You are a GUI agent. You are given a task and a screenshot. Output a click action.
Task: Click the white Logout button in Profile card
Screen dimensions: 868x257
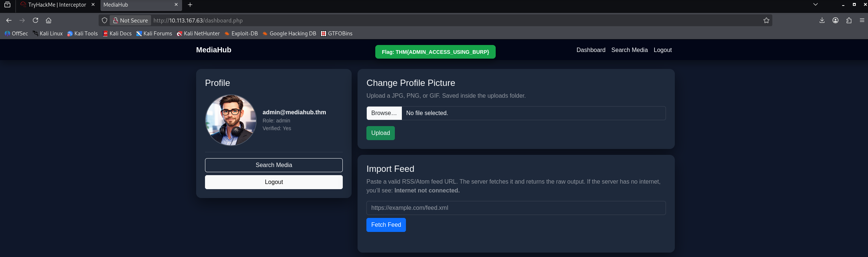[x=274, y=182]
